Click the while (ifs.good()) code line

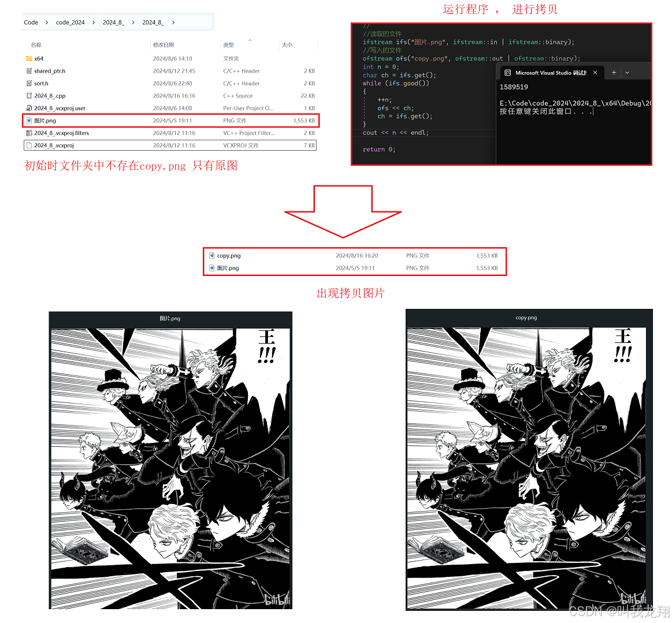click(x=396, y=84)
